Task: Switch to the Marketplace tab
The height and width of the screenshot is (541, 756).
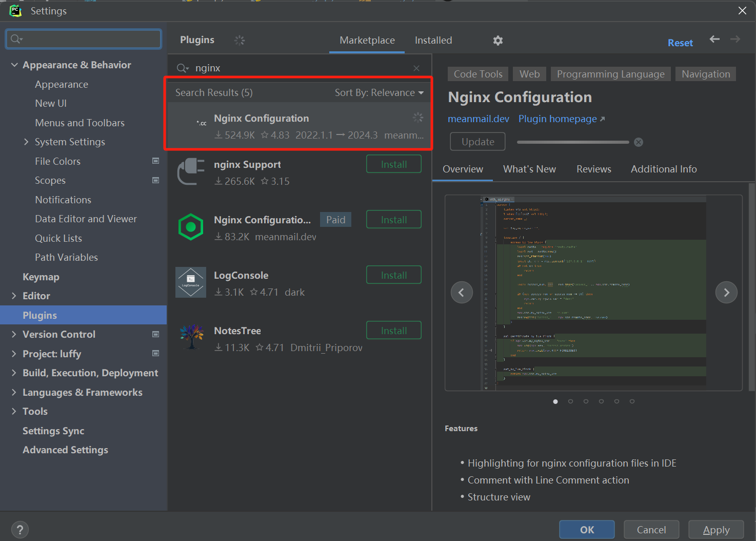Action: point(367,40)
